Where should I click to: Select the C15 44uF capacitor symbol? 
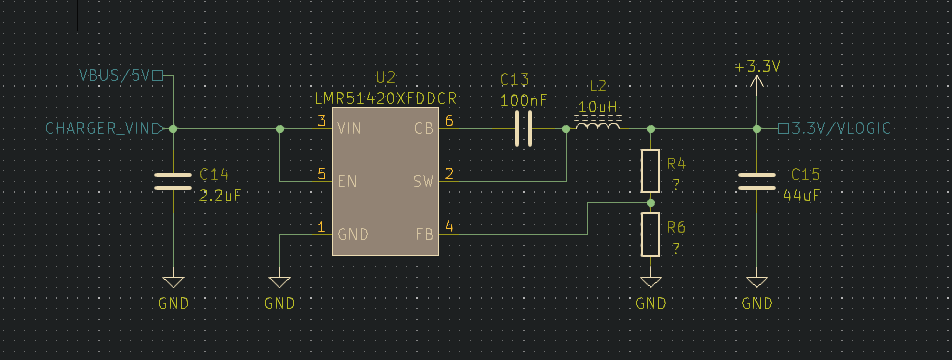[x=756, y=181]
